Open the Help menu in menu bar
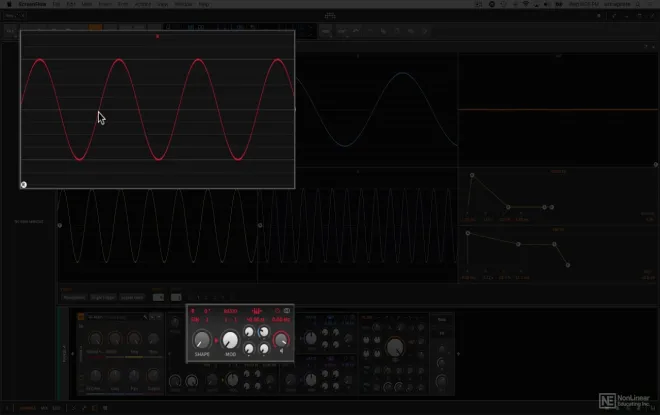 (x=204, y=4)
